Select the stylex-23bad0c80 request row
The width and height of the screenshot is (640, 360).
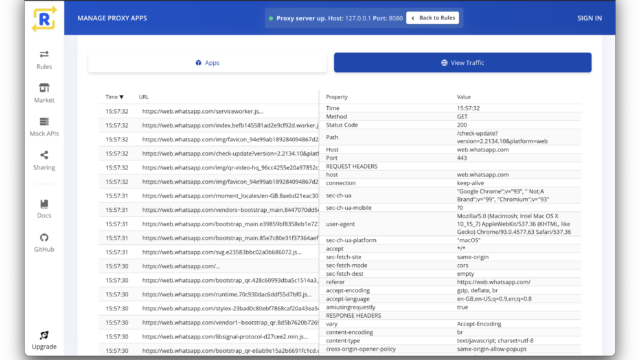click(209, 308)
